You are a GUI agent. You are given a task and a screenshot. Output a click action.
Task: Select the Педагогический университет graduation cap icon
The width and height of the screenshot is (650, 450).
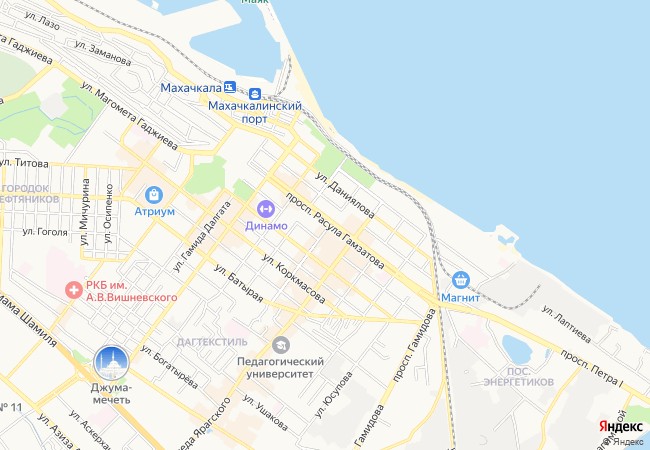281,345
